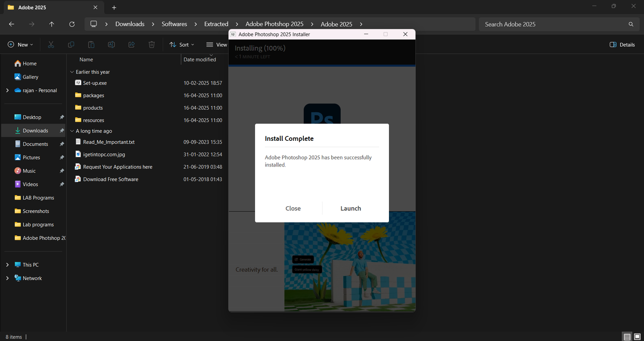This screenshot has height=341, width=644.
Task: Close the Adobe 2025 tab
Action: (x=96, y=8)
